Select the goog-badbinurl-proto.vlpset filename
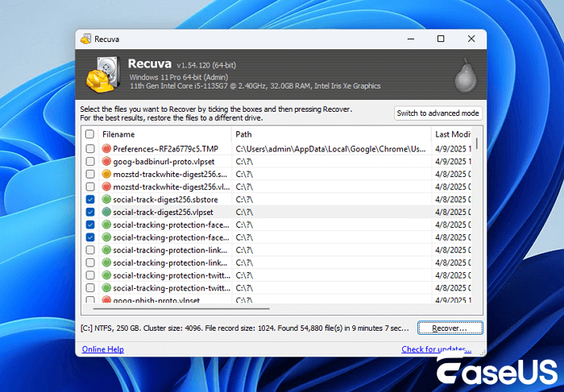This screenshot has width=564, height=392. (164, 161)
